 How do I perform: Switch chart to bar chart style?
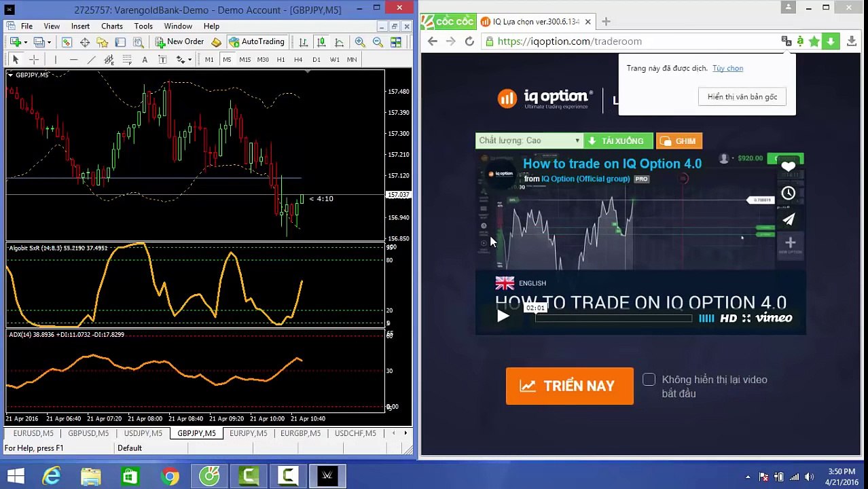304,42
